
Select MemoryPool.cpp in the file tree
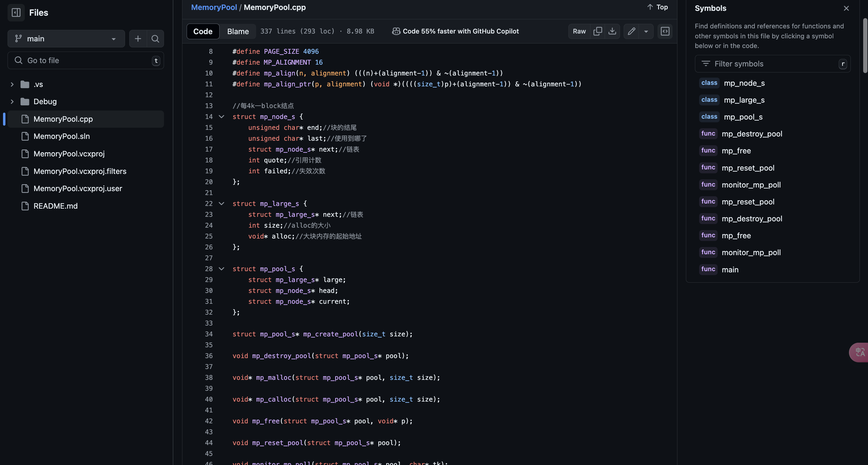coord(85,119)
